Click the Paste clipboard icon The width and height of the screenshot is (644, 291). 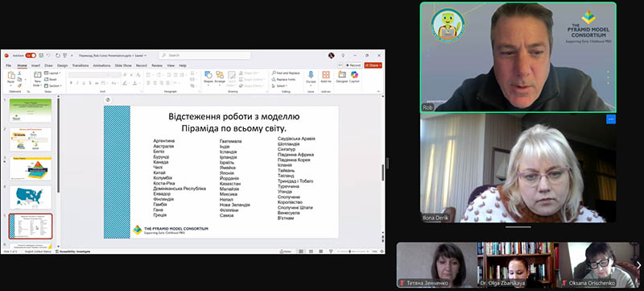11,77
